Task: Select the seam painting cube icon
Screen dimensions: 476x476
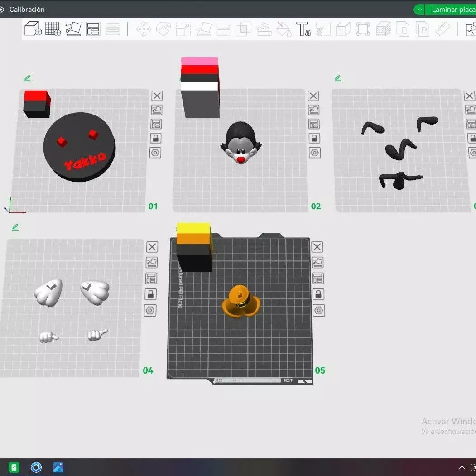Action: [343, 29]
